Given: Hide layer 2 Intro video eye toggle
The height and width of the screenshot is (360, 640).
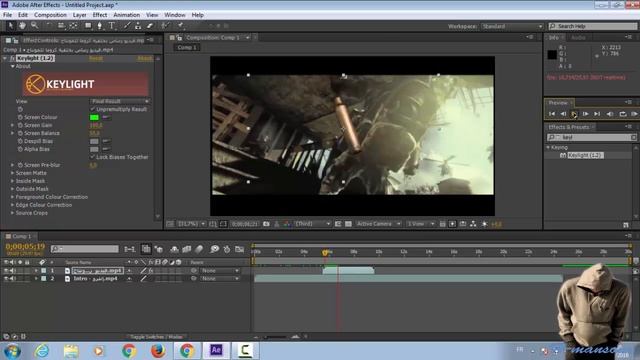Looking at the screenshot, I should coord(6,278).
